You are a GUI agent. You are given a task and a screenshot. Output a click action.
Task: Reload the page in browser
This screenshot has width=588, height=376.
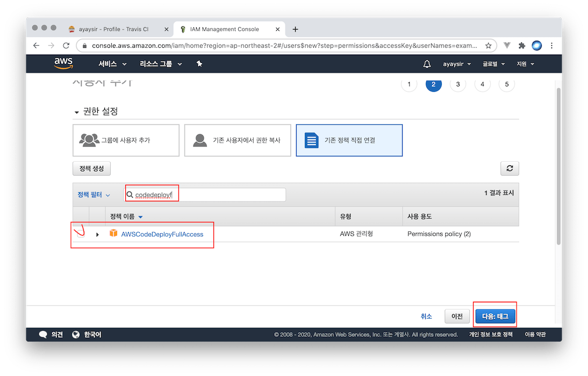66,46
